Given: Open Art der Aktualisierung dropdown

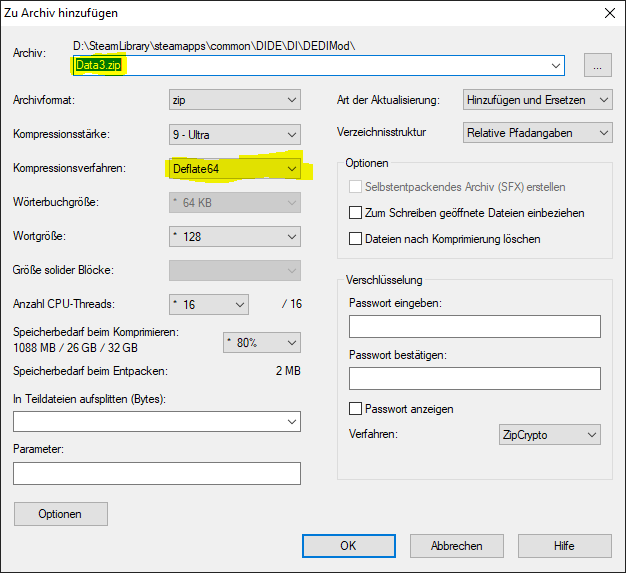Looking at the screenshot, I should (x=537, y=99).
